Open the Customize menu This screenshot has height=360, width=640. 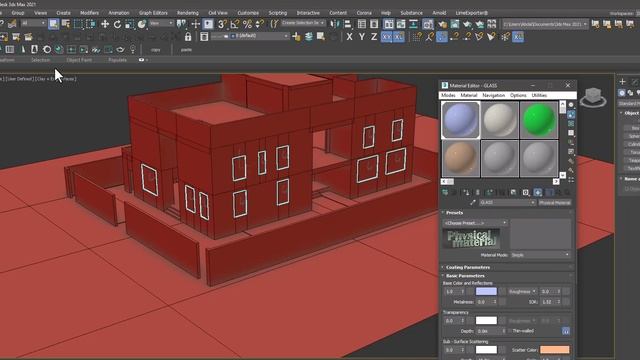(248, 13)
